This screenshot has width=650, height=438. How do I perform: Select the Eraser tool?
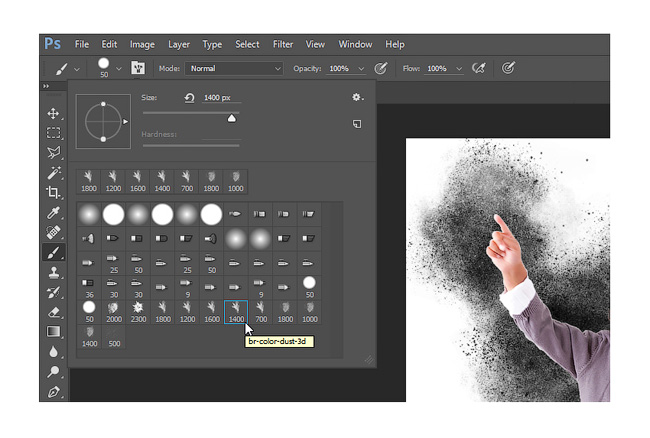pyautogui.click(x=53, y=312)
